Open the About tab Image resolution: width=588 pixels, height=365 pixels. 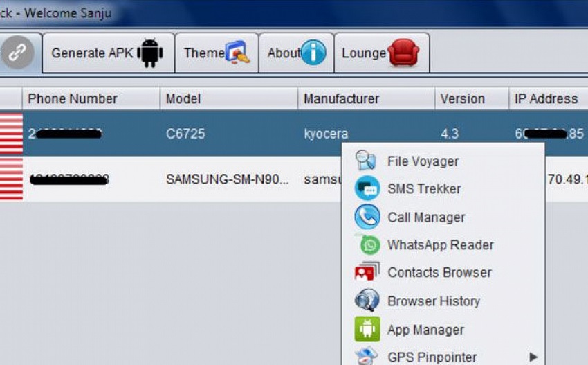[x=296, y=53]
